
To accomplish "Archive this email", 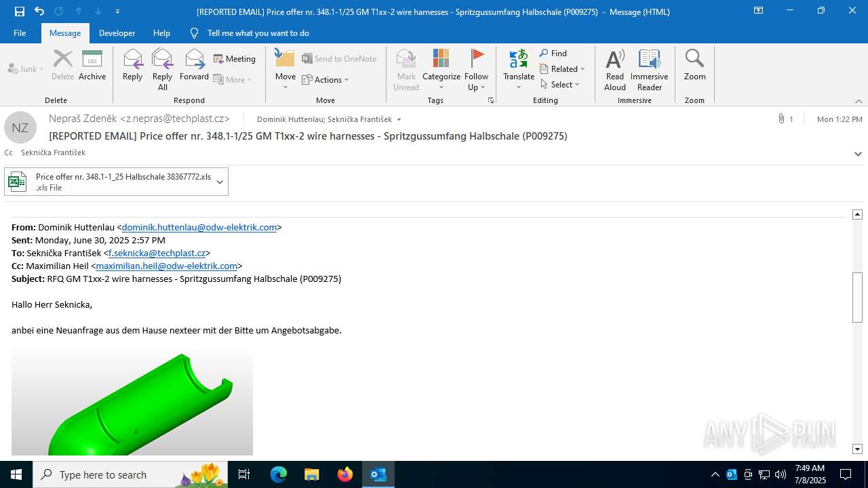I will click(92, 66).
